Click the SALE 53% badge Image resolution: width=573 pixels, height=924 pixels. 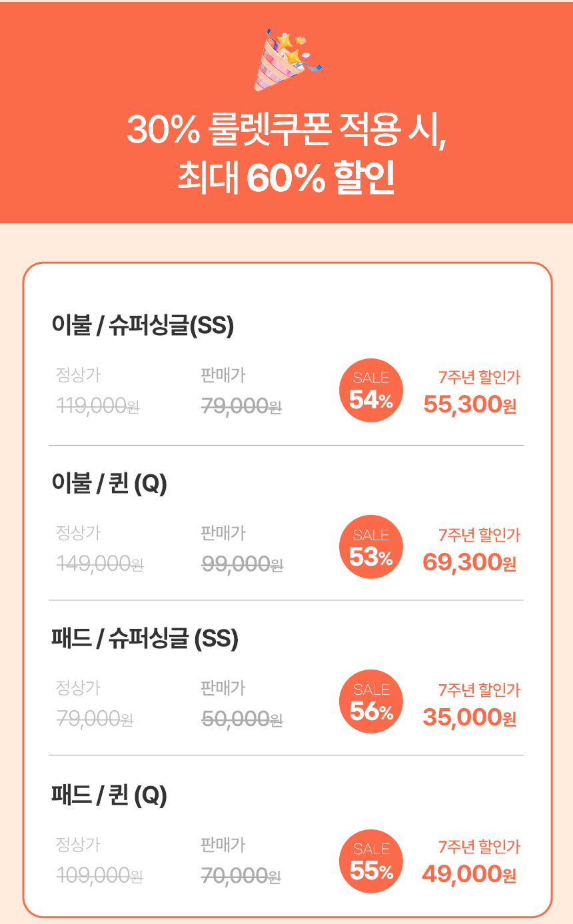[x=371, y=547]
